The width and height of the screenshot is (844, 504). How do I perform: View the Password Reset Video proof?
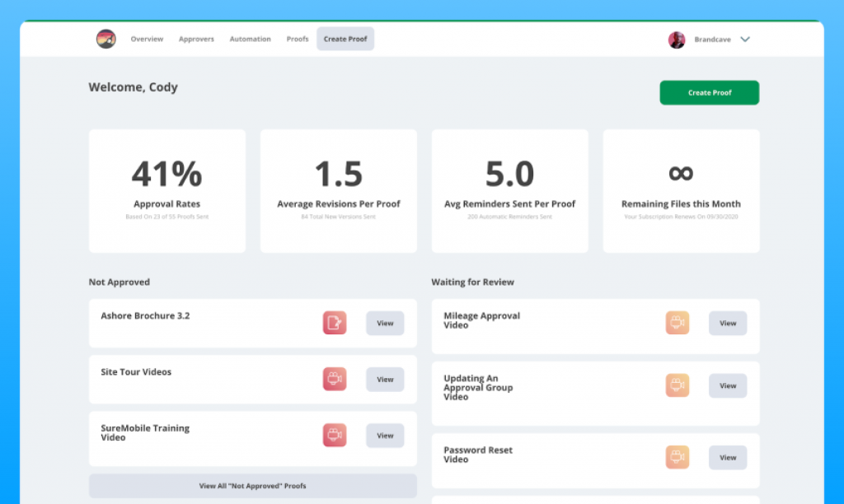coord(728,457)
